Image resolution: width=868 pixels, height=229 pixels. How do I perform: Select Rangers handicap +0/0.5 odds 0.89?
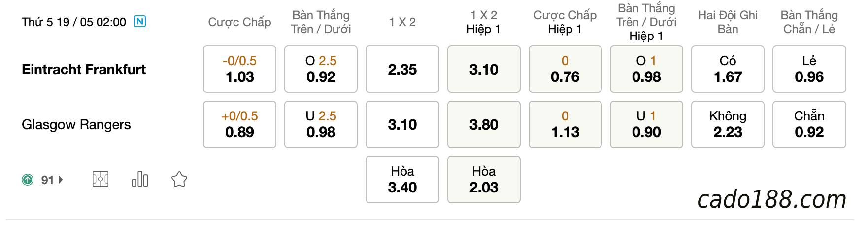tap(239, 124)
